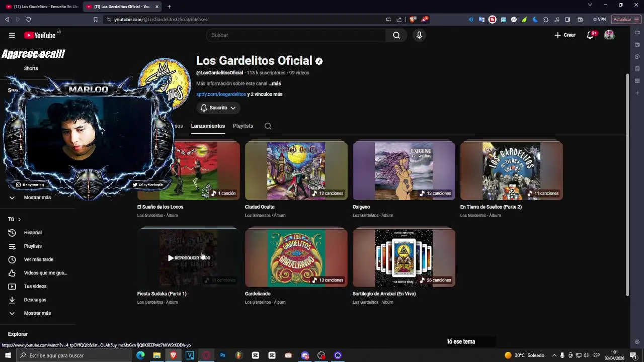The height and width of the screenshot is (362, 644).
Task: Click the taskbar clock showing 1:01
Action: [614, 355]
